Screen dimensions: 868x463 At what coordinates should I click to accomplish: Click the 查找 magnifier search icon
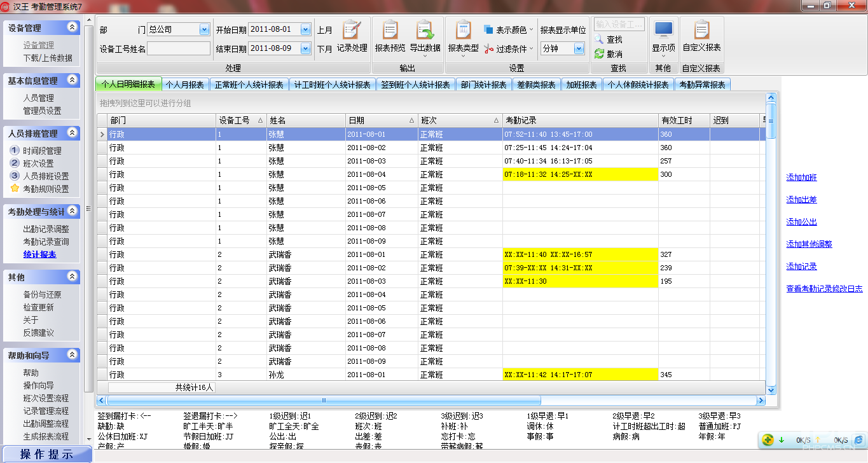(599, 39)
